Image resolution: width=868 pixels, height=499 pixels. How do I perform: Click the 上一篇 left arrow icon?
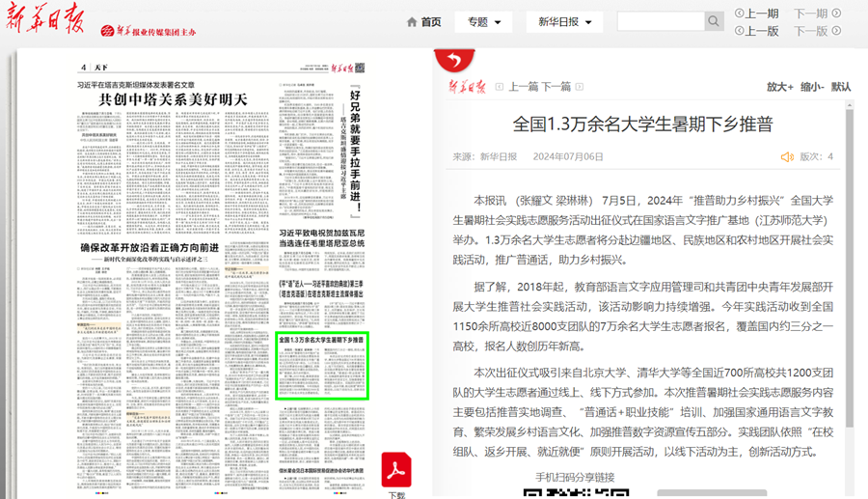(x=499, y=87)
